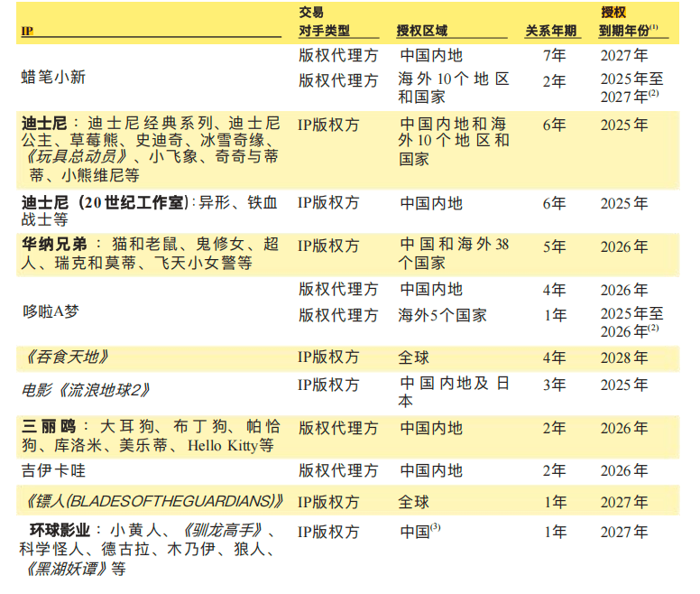Select the 蜡笔小新 IP cell
The height and width of the screenshot is (594, 700).
53,77
